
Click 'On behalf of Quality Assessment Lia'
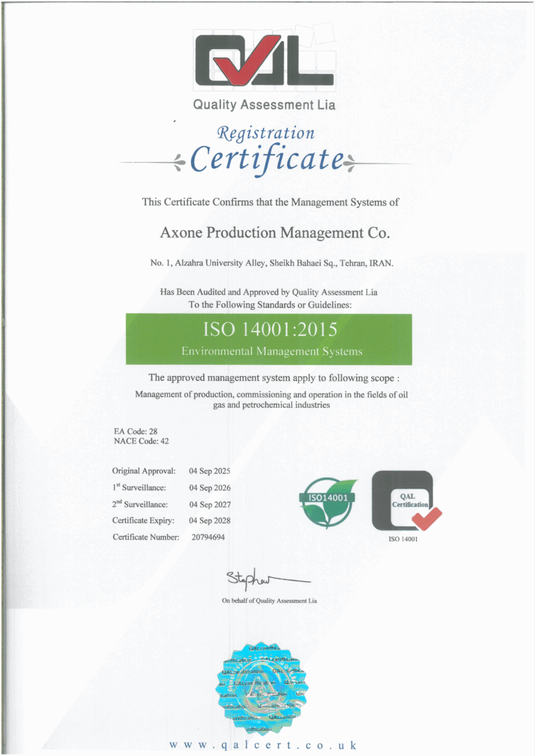coord(269,601)
